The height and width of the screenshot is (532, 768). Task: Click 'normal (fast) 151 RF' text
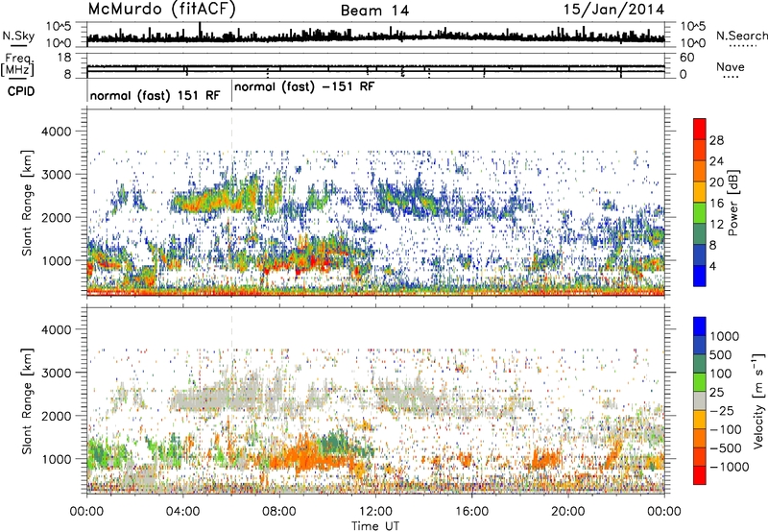(x=155, y=95)
